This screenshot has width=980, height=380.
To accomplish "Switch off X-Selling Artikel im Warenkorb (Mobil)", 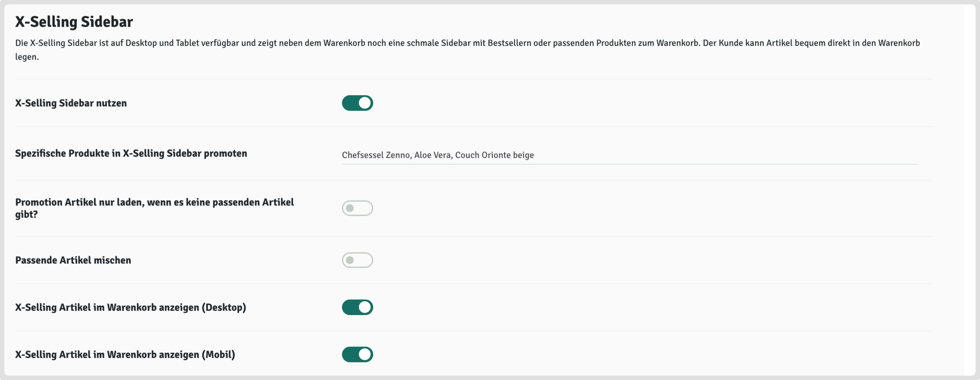I will 357,354.
